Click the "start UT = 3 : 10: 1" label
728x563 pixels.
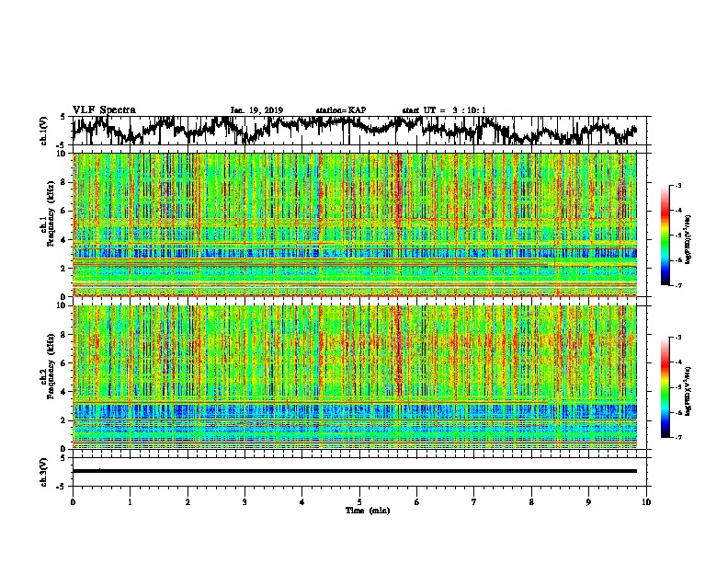point(444,110)
